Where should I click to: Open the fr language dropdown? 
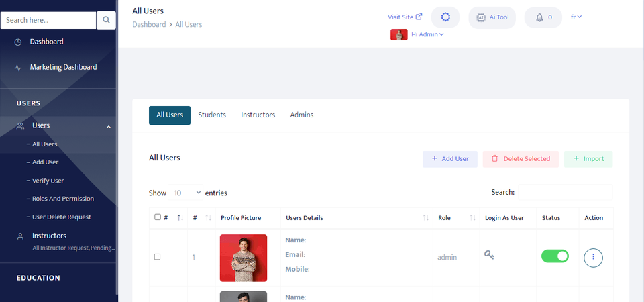[x=576, y=17]
